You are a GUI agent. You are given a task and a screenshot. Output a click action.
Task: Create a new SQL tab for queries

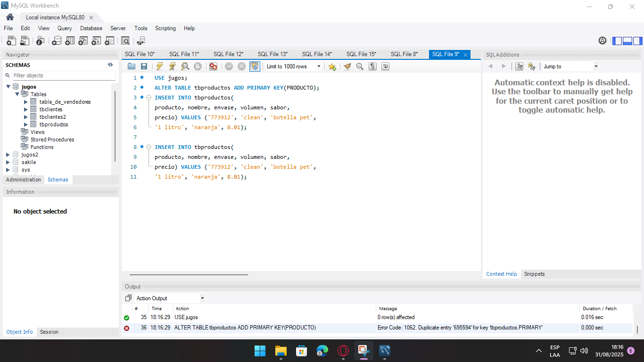click(x=11, y=41)
